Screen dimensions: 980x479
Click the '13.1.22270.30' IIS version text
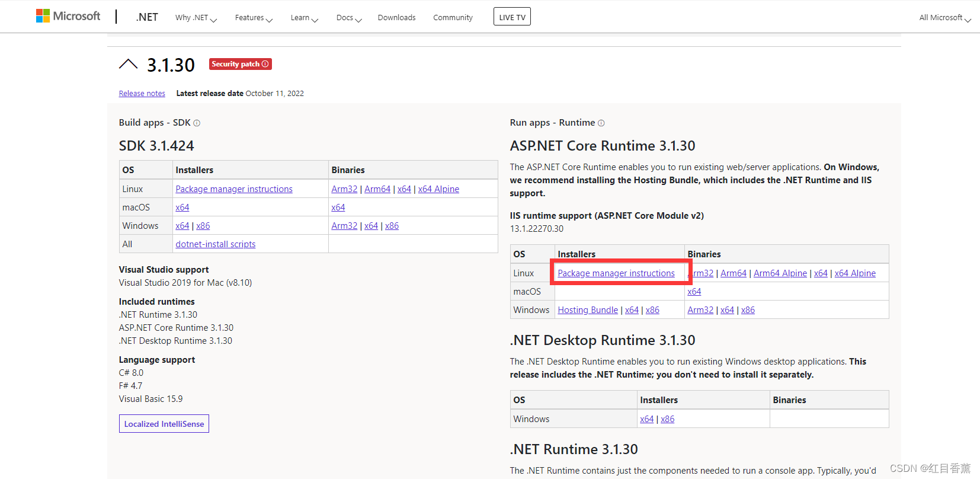click(x=537, y=229)
